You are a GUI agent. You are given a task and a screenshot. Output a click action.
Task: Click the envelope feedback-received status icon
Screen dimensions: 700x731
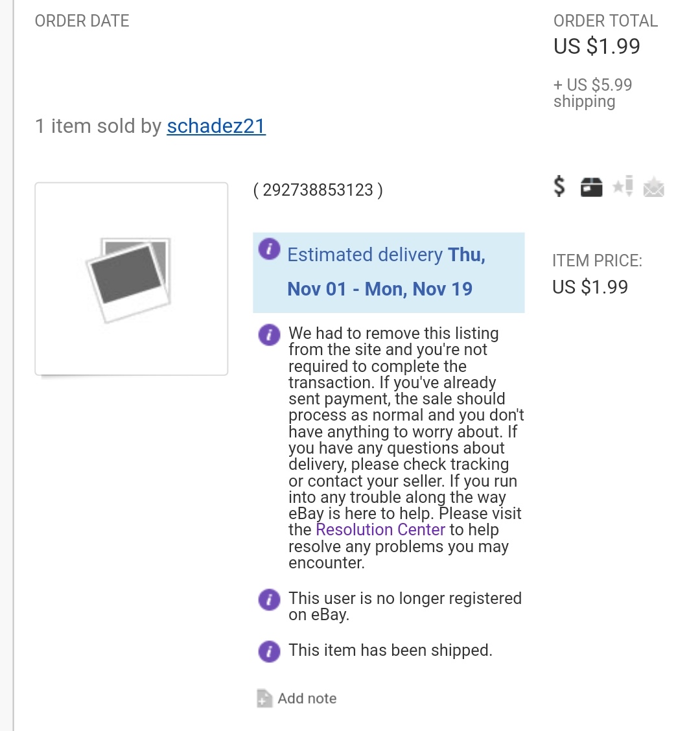tap(653, 187)
